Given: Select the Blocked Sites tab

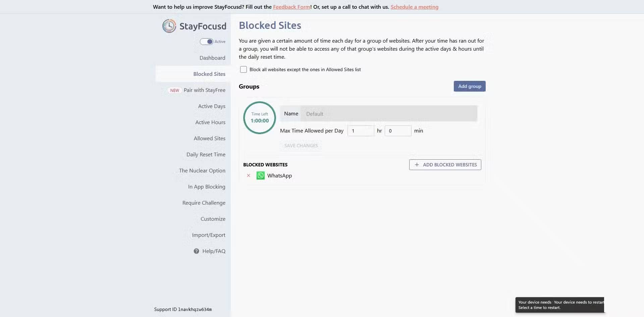Looking at the screenshot, I should [209, 74].
